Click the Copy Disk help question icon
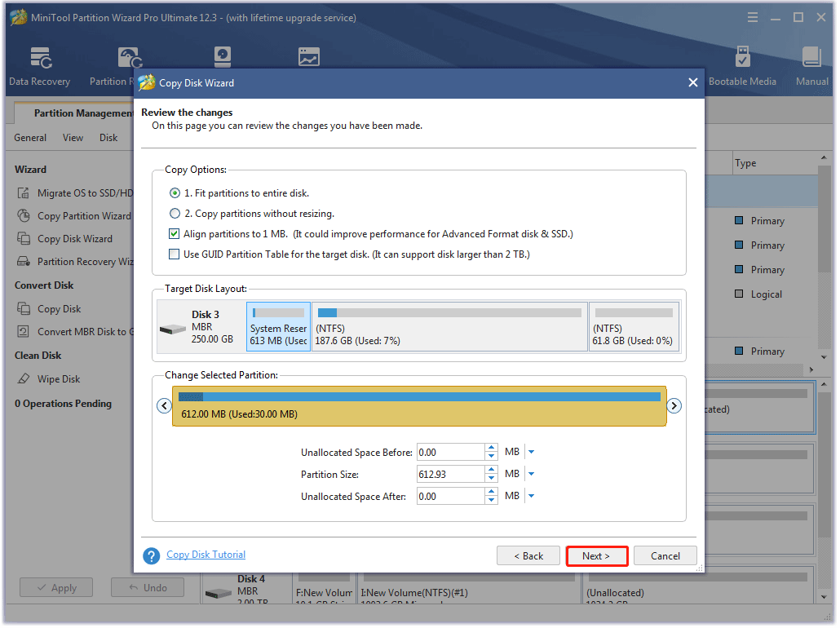The width and height of the screenshot is (840, 628). point(151,555)
